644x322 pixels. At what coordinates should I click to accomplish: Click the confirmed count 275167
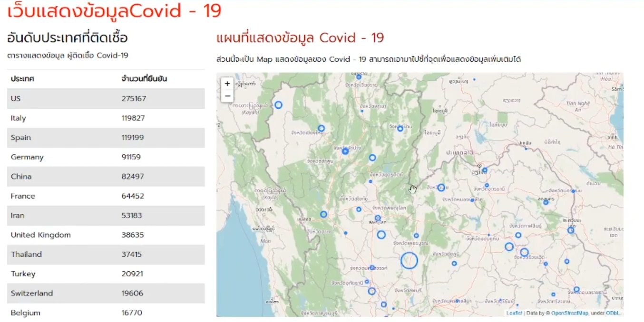coord(134,98)
